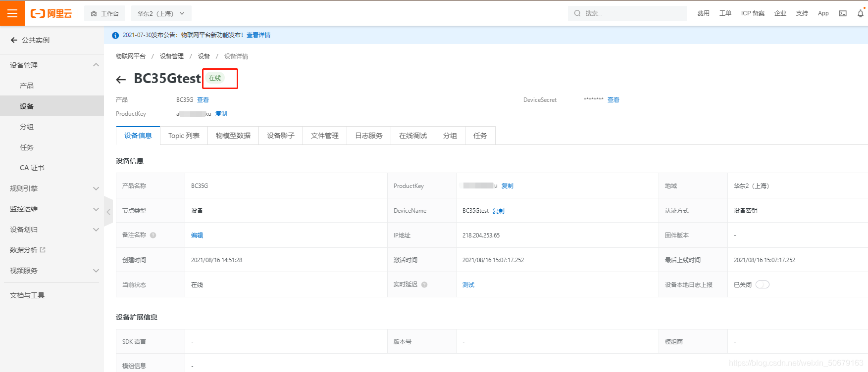Switch to the 物模型数据 tab
The width and height of the screenshot is (868, 372).
tap(233, 136)
